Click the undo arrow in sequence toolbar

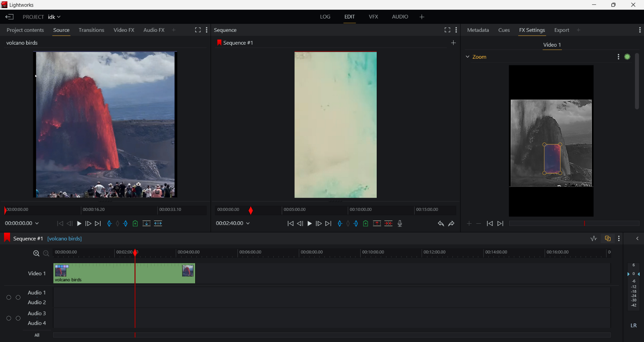440,224
